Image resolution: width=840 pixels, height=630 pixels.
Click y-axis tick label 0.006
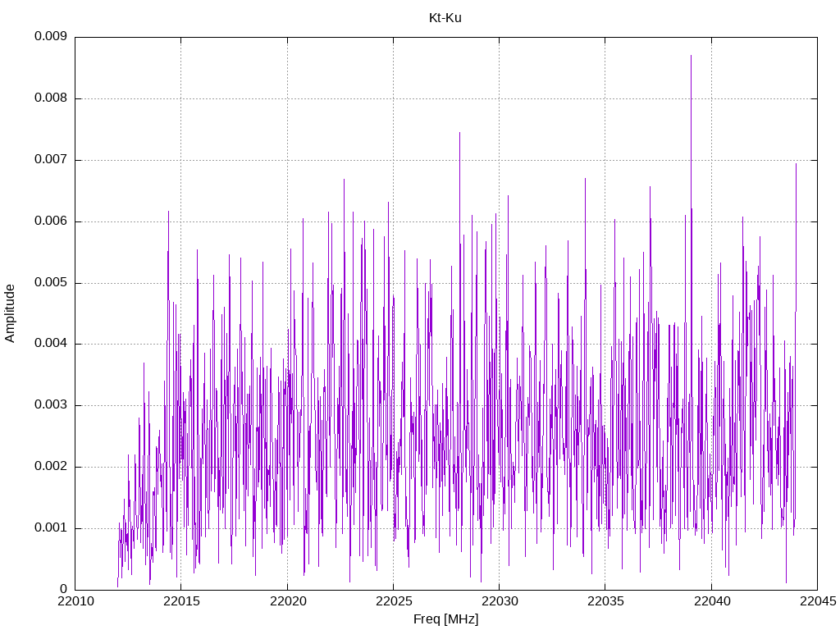click(51, 221)
